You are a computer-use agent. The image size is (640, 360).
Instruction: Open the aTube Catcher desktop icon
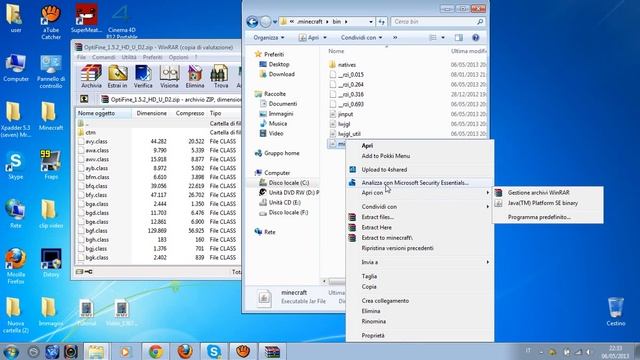click(x=51, y=21)
